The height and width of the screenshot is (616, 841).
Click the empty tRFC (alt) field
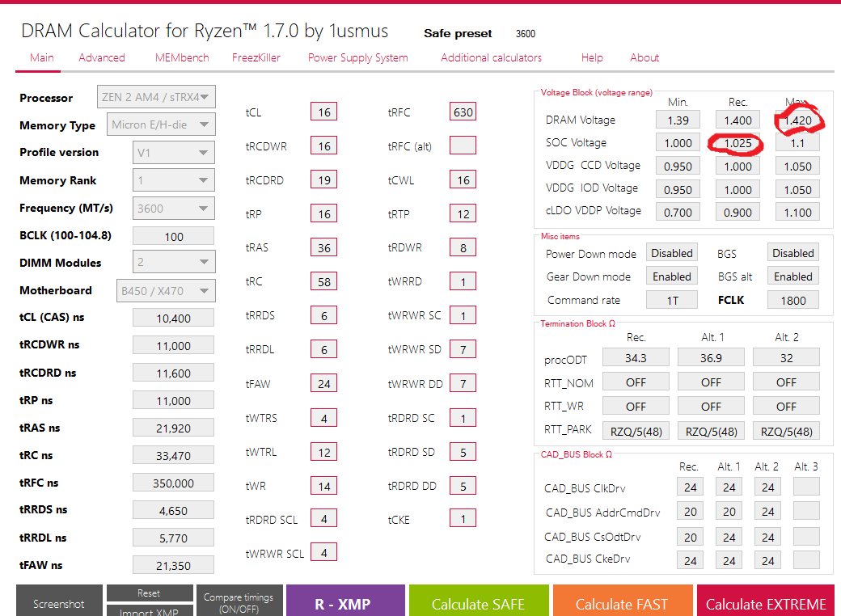tap(463, 146)
